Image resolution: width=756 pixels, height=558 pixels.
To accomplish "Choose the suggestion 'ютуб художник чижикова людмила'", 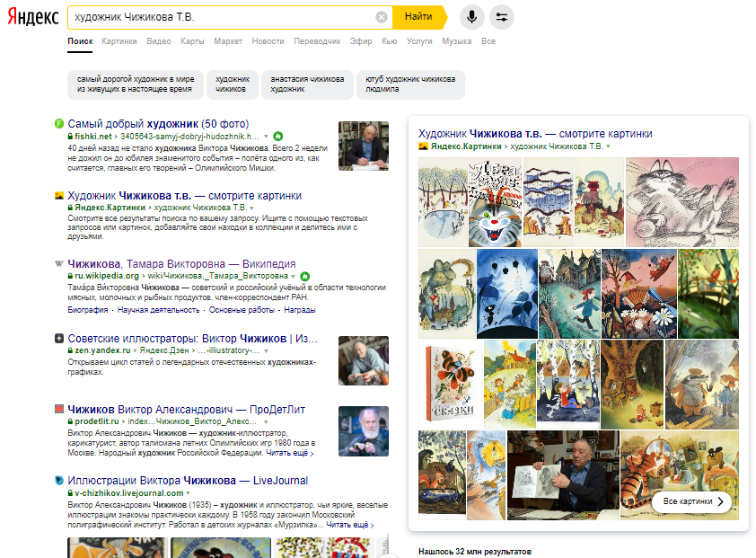I will (x=411, y=84).
